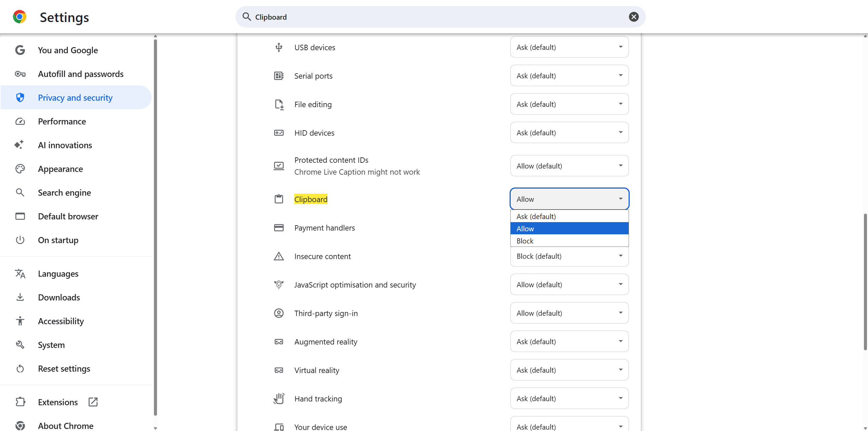This screenshot has height=431, width=868.
Task: Click the Clipboard setting icon
Action: point(279,199)
